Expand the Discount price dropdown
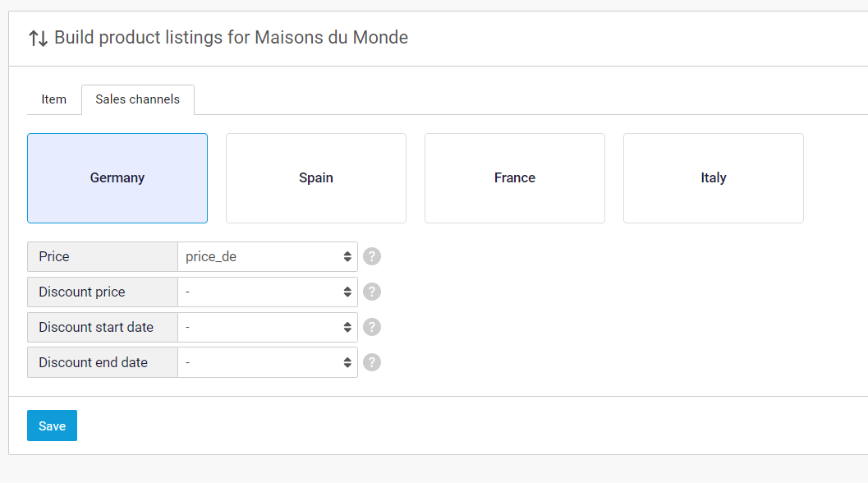This screenshot has height=483, width=868. (268, 292)
